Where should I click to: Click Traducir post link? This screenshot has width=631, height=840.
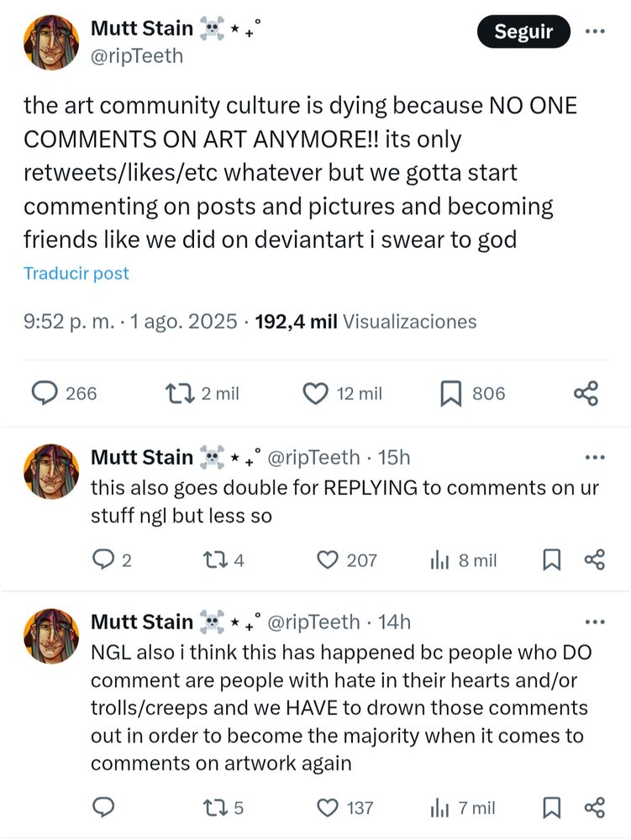[x=76, y=273]
